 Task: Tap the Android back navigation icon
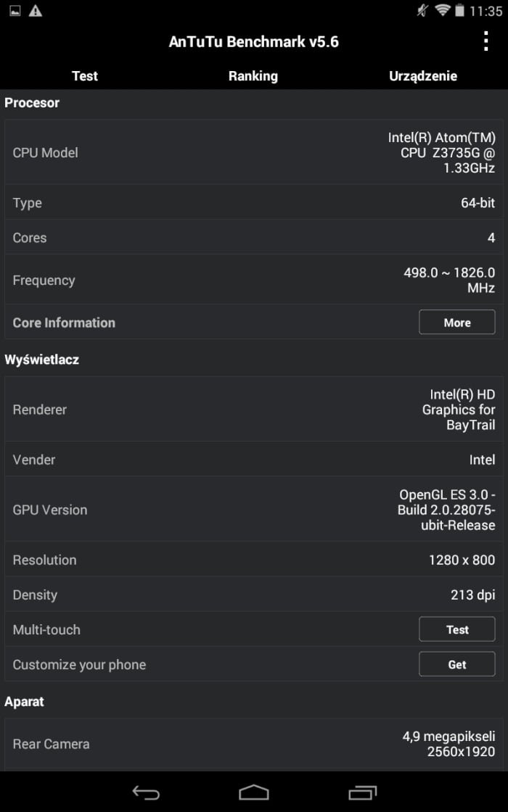point(146,792)
